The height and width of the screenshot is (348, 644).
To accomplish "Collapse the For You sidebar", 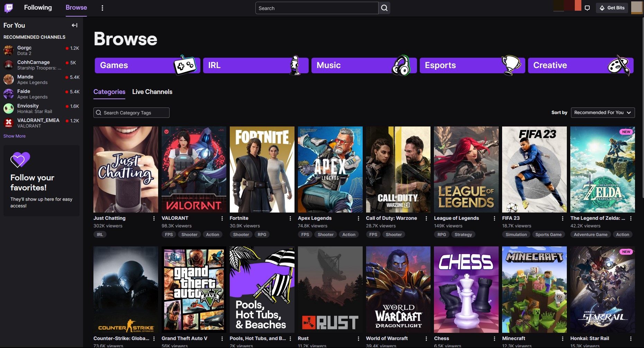I will pos(74,25).
